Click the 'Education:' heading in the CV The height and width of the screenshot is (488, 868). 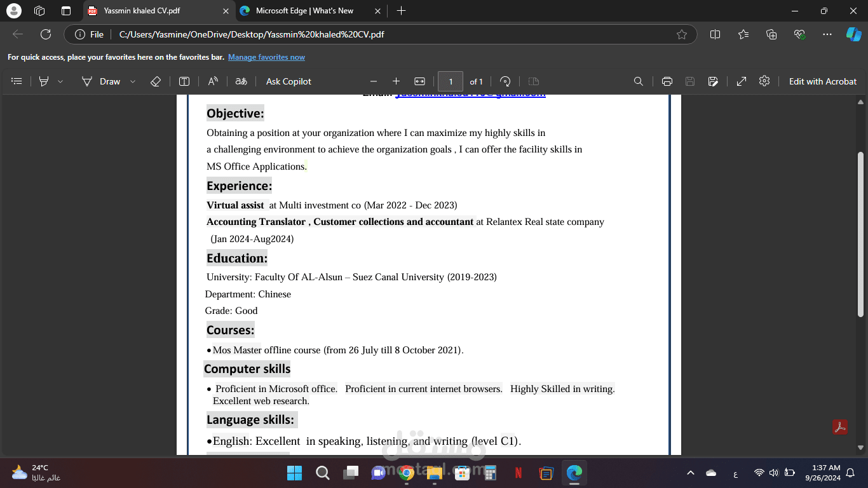point(237,258)
